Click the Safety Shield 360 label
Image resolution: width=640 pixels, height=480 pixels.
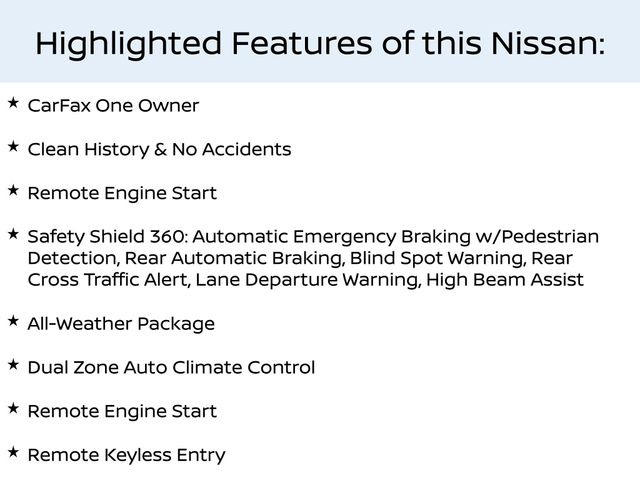point(107,237)
